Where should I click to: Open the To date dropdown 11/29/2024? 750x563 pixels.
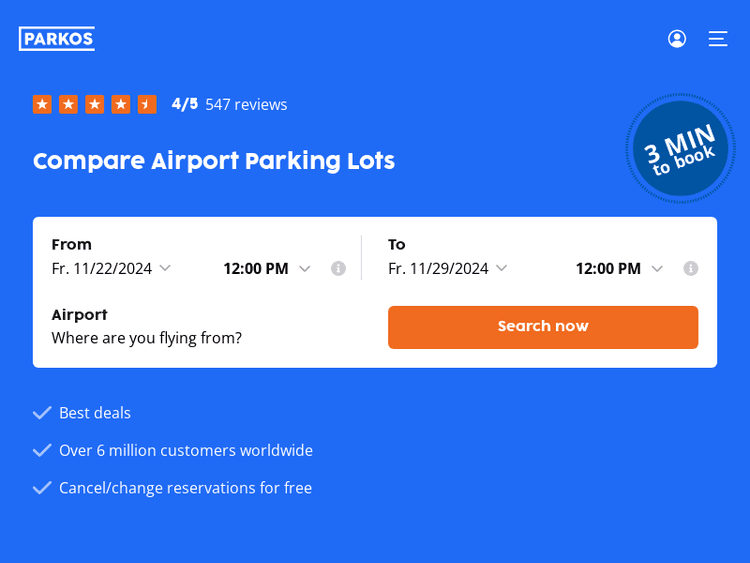click(x=448, y=268)
